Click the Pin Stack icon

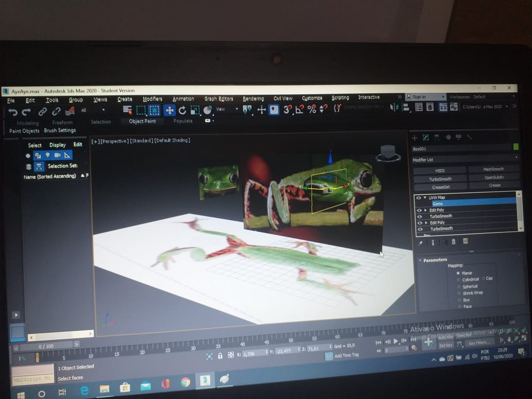click(x=421, y=242)
